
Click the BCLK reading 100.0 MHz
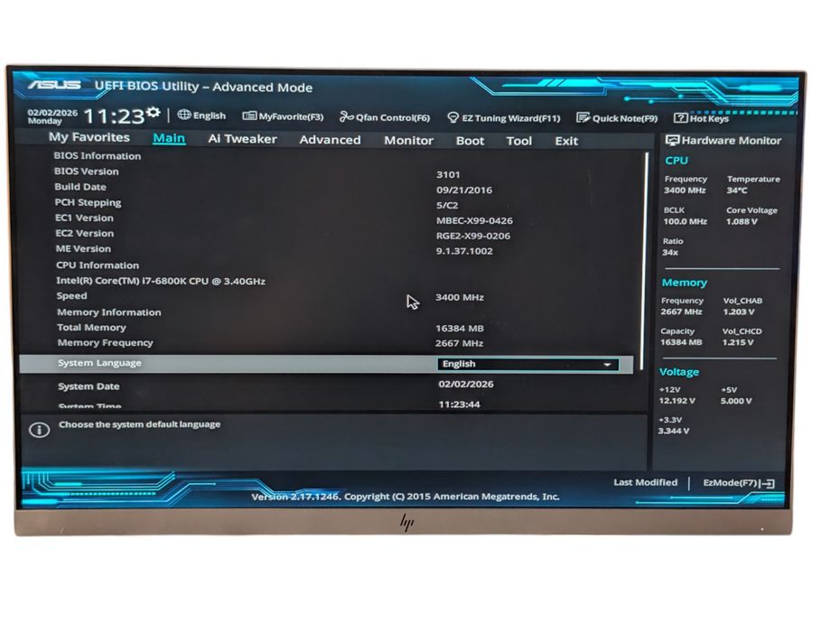coord(686,221)
